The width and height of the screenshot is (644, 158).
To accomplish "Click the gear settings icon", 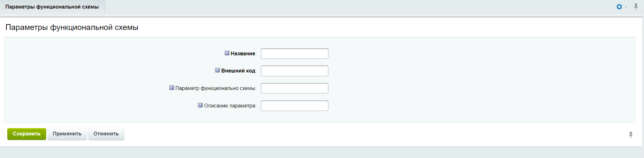I will click(619, 7).
